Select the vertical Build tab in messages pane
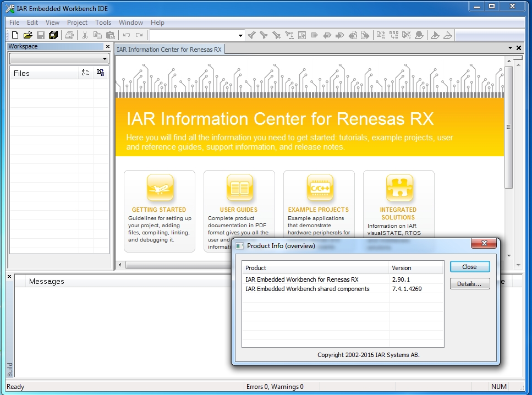Screen dimensions: 532x395 [10, 369]
